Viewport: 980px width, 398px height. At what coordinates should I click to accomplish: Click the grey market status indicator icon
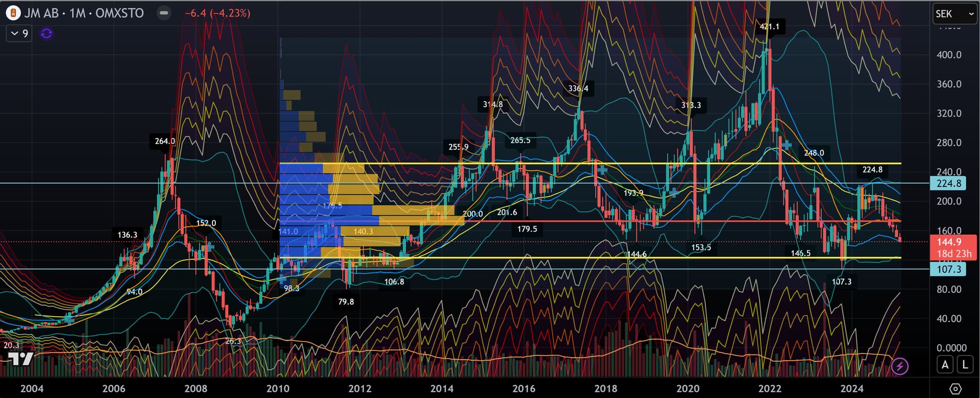[x=163, y=13]
